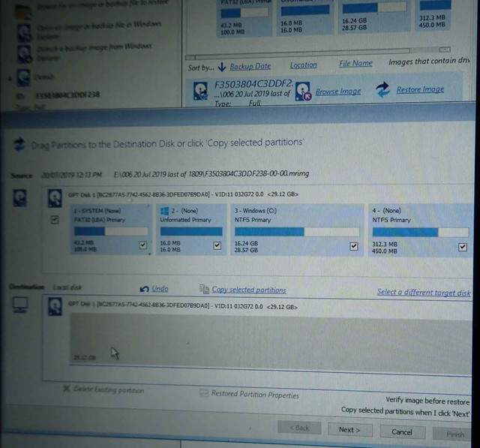Click Select a different target disk

(424, 292)
